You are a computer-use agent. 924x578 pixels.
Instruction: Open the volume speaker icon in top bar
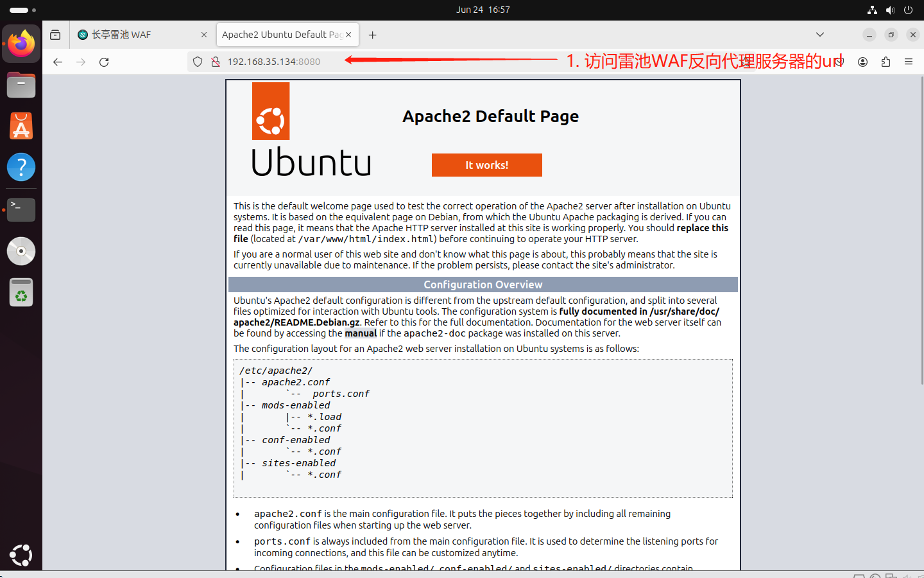(x=890, y=10)
